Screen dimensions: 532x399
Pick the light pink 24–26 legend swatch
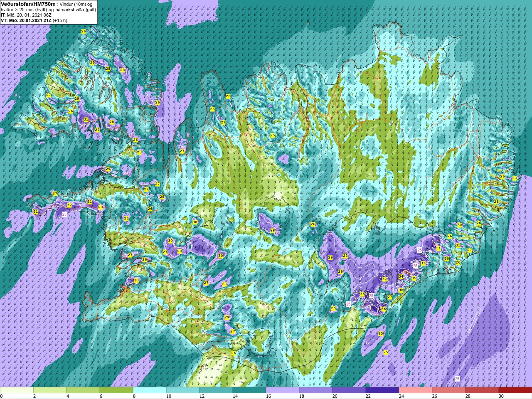click(x=416, y=390)
